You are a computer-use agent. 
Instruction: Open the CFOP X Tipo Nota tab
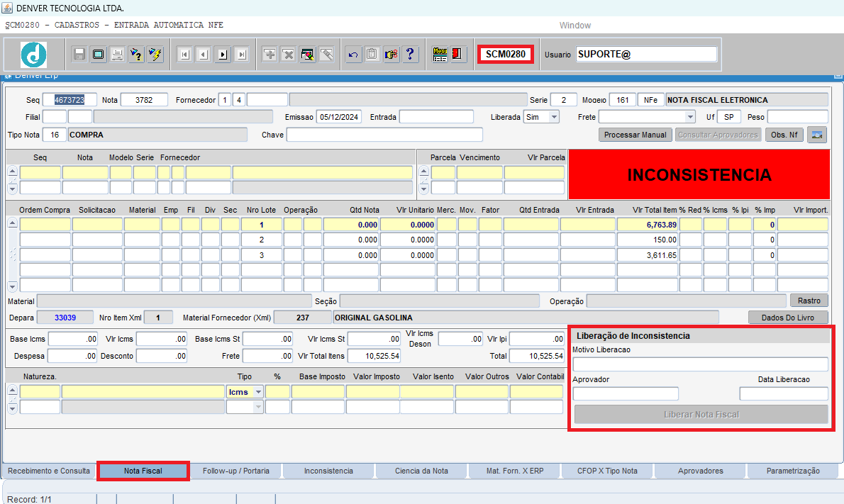click(x=607, y=471)
